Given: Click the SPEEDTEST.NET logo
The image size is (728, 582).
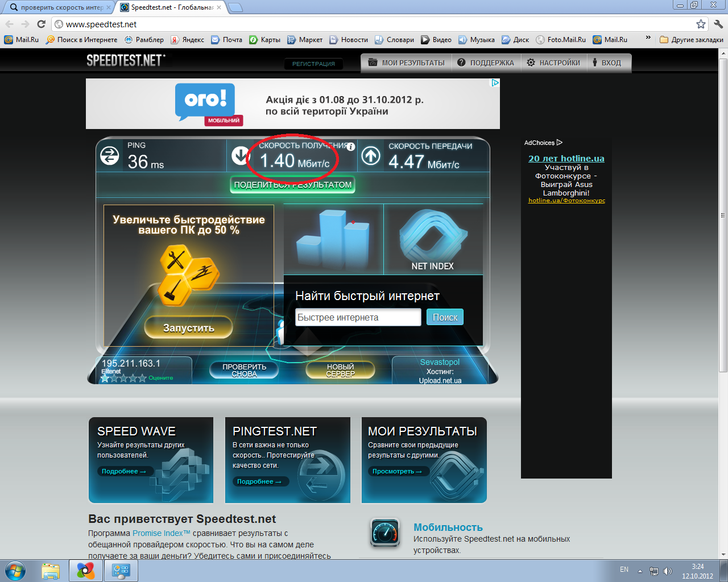Looking at the screenshot, I should (x=126, y=60).
